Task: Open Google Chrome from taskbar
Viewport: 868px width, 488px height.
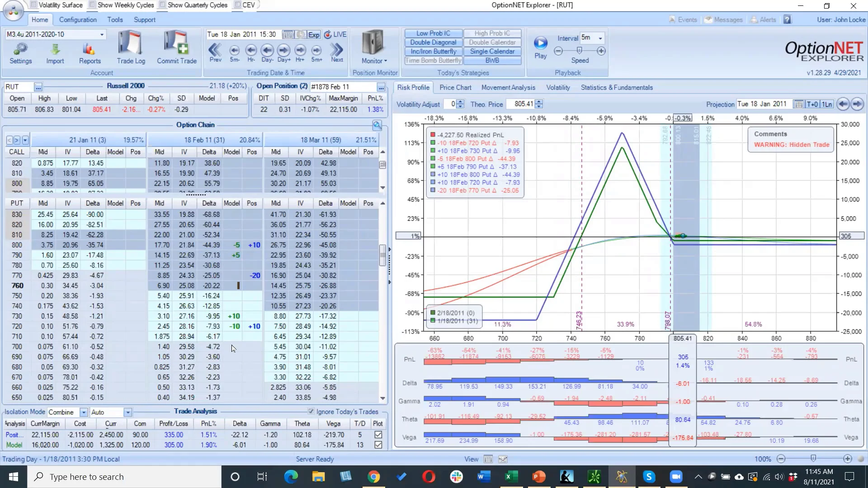Action: [373, 477]
